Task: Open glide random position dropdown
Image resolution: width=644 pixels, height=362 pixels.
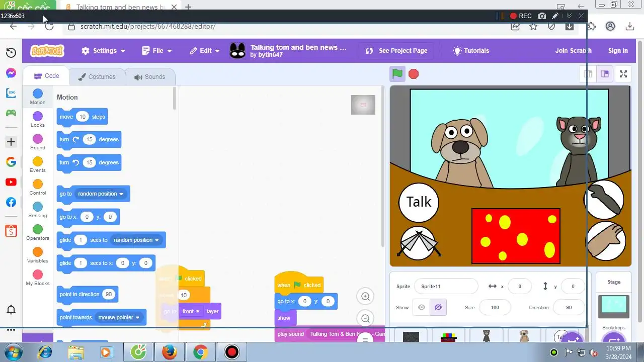Action: [136, 240]
